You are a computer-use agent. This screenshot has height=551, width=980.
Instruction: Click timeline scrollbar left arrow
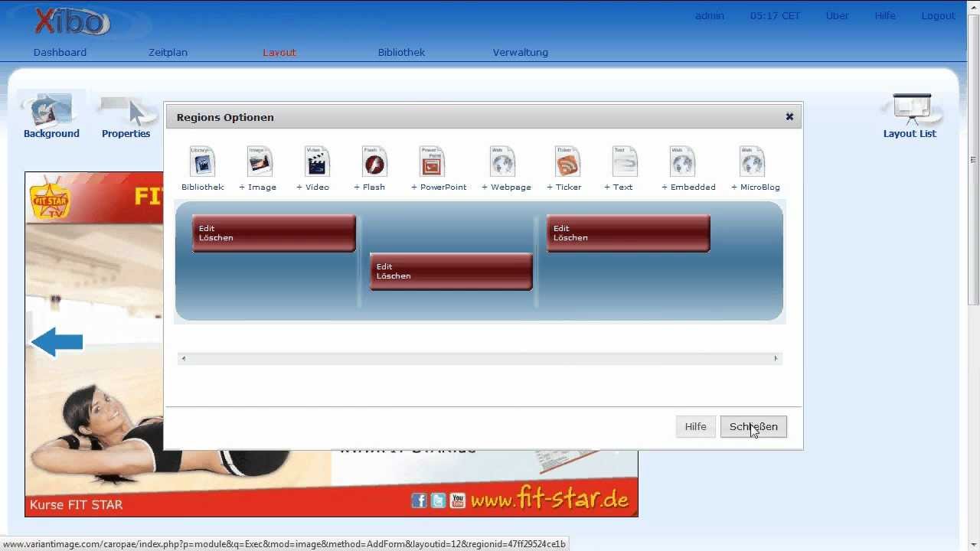click(183, 358)
